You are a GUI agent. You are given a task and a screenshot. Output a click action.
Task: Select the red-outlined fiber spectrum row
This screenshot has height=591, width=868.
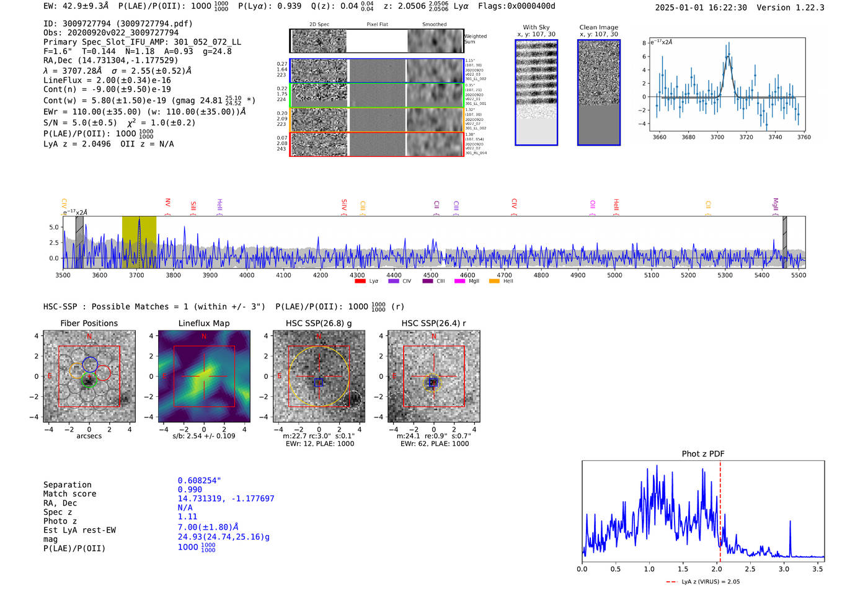(377, 144)
